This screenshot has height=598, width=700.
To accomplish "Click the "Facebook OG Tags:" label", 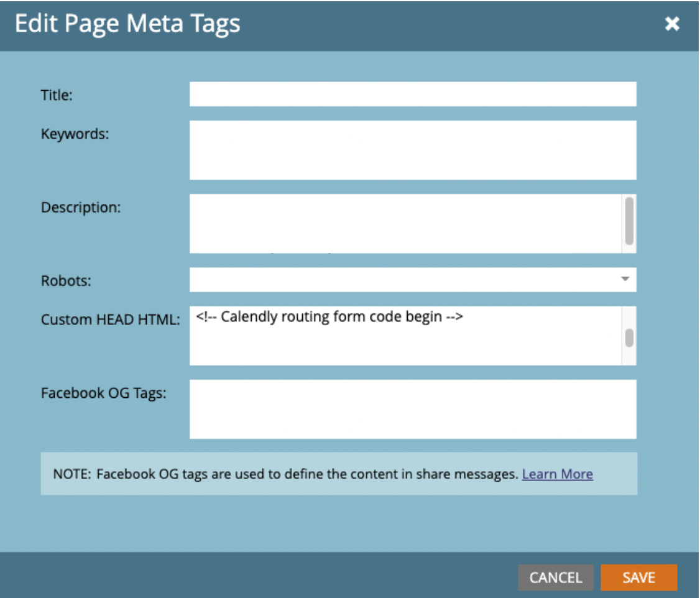I will click(x=103, y=393).
